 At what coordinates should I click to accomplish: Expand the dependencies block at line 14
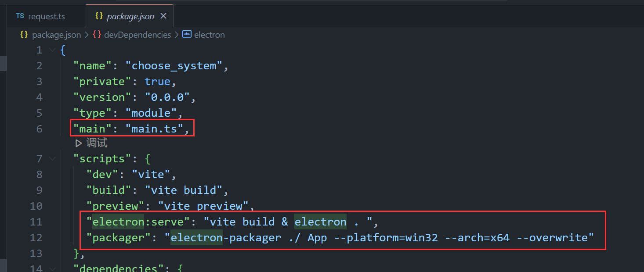tap(52, 268)
